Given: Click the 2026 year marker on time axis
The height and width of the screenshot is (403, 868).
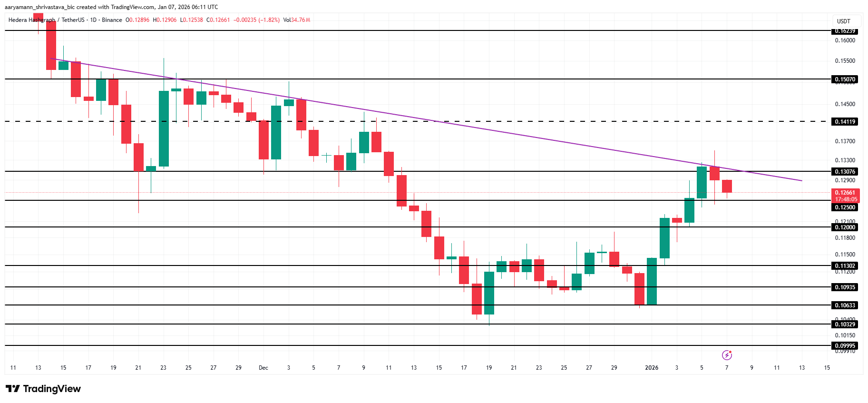Looking at the screenshot, I should [651, 368].
